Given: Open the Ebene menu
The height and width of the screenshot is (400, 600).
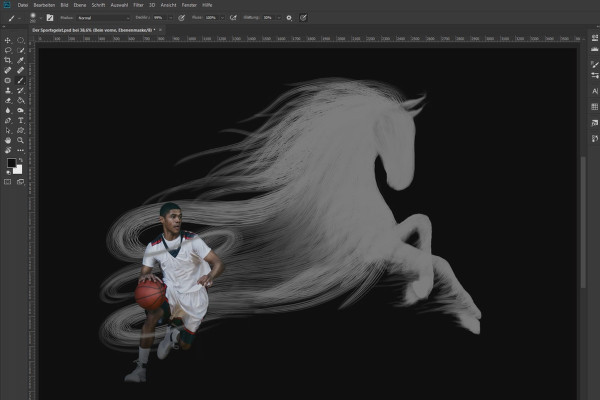Looking at the screenshot, I should coord(80,5).
